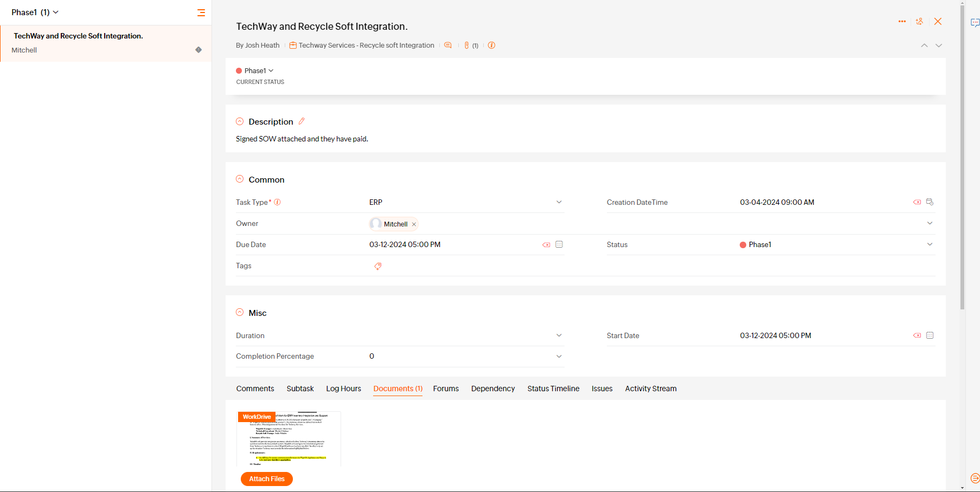Go to previous task with up arrow
Image resolution: width=980 pixels, height=492 pixels.
point(924,46)
